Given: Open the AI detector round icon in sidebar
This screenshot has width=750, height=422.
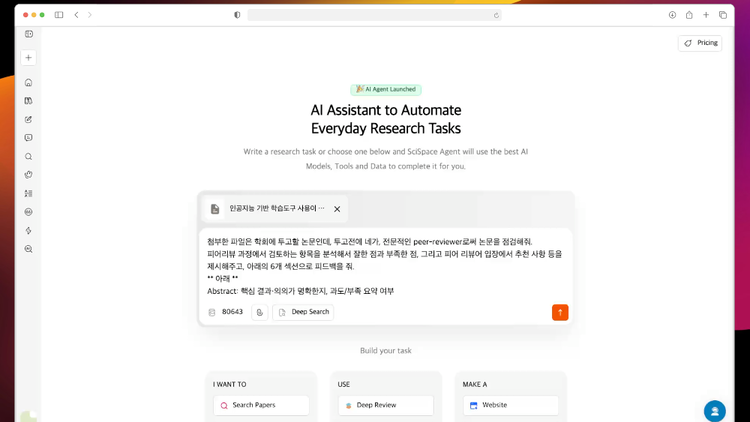Looking at the screenshot, I should coord(29,212).
